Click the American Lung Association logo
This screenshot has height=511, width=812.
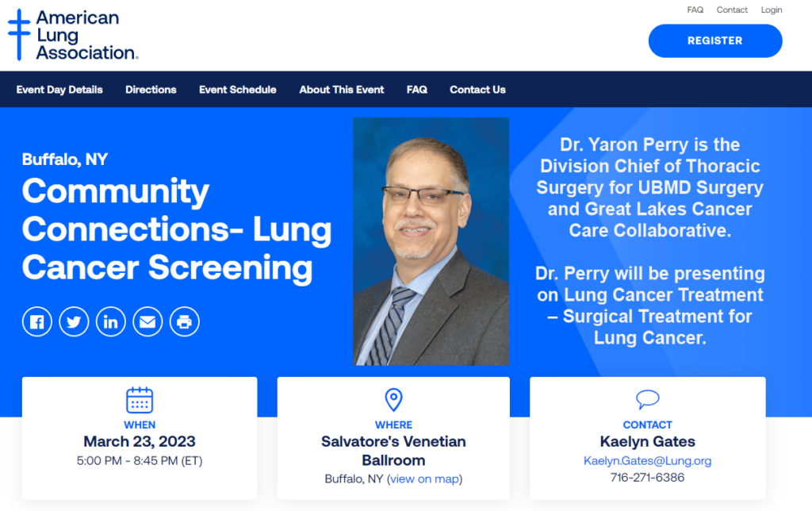(x=73, y=35)
